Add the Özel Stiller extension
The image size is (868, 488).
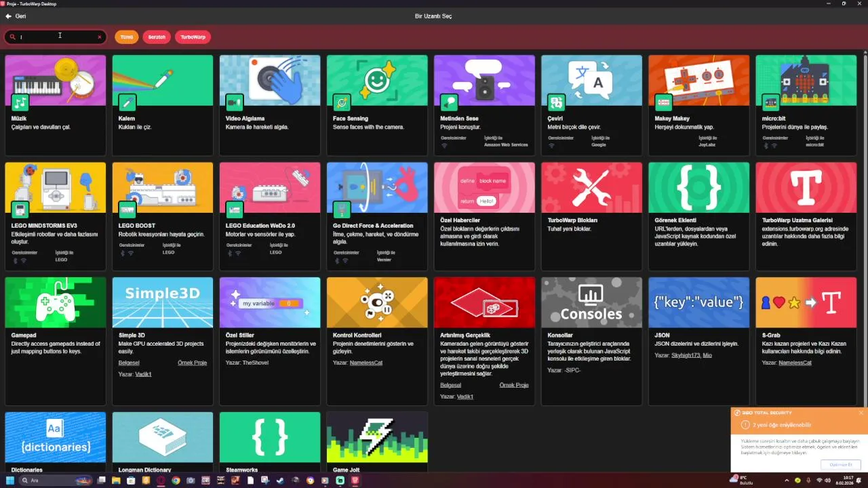[x=270, y=341]
